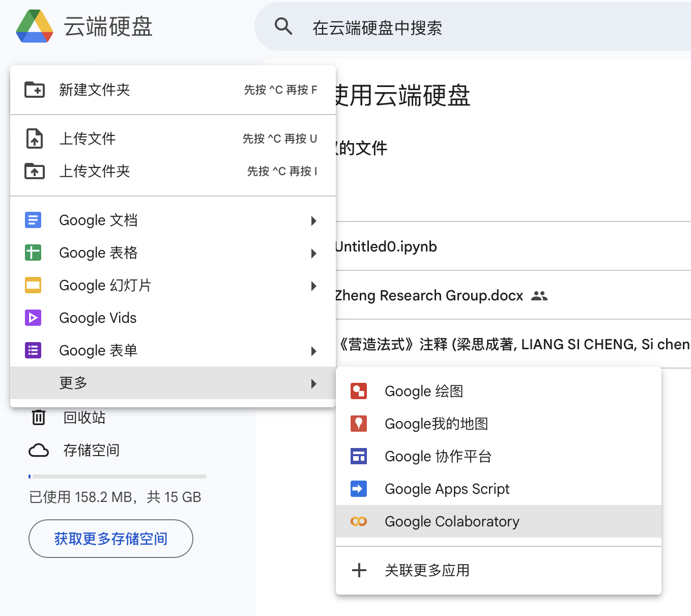Choose the upload file menu item

[x=88, y=138]
